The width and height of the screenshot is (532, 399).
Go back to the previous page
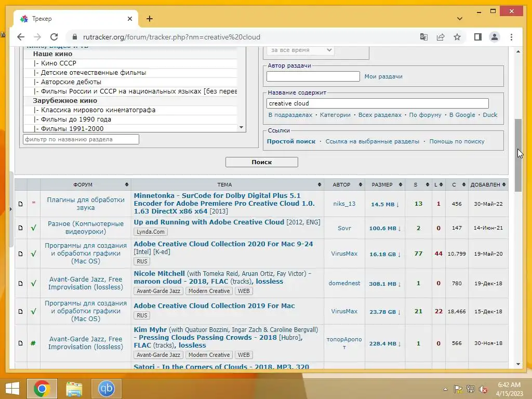(x=21, y=37)
